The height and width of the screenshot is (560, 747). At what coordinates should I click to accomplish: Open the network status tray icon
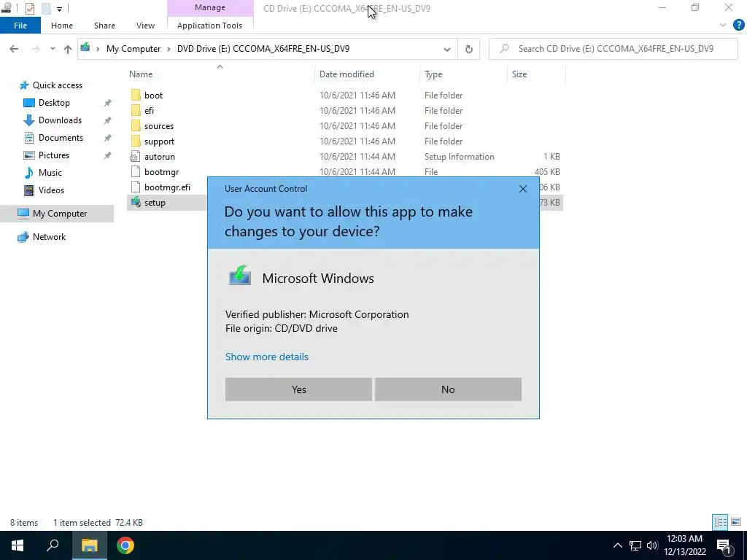(x=635, y=545)
